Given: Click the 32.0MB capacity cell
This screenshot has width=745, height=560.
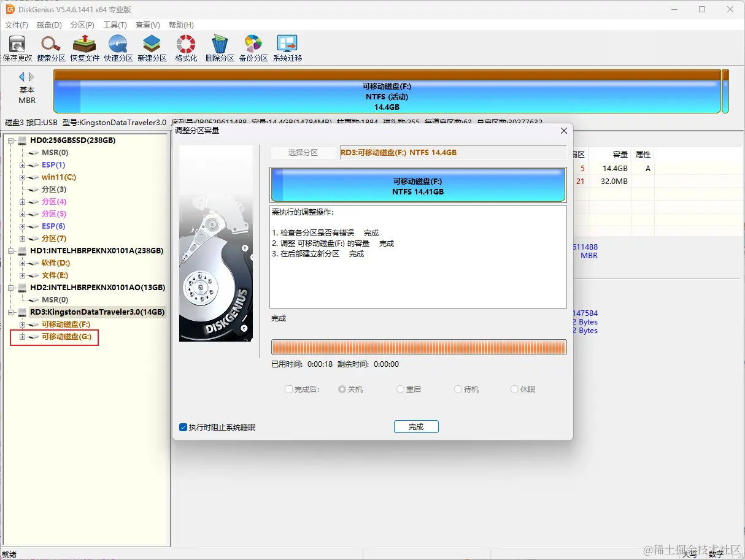Looking at the screenshot, I should 614,182.
